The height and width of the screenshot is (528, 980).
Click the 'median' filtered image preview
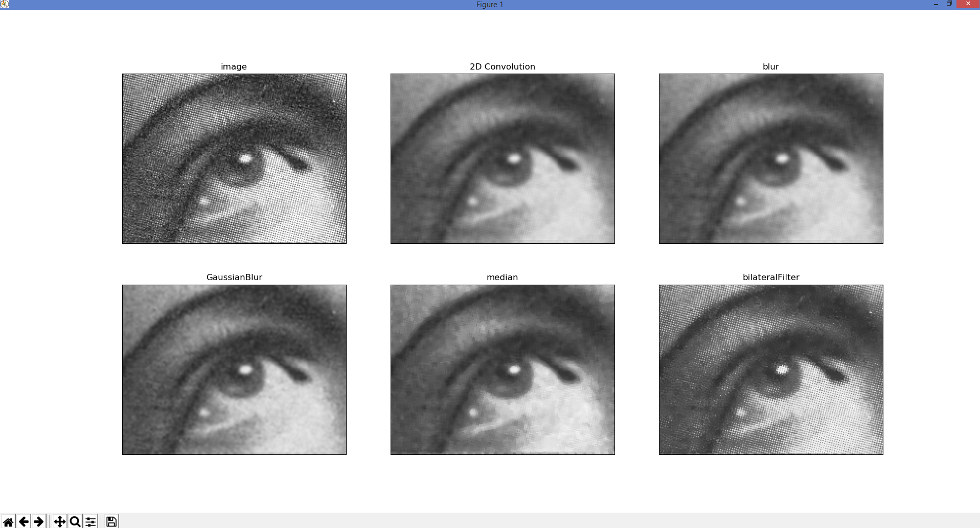pos(503,369)
